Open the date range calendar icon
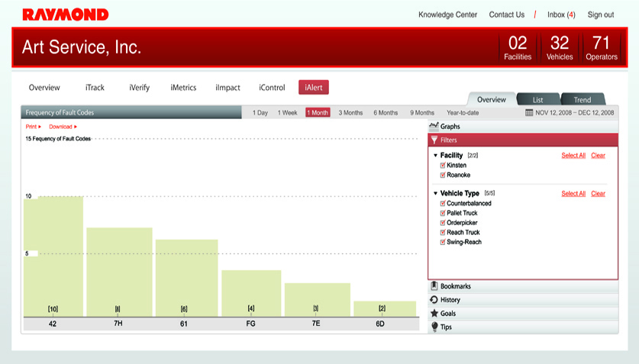The height and width of the screenshot is (364, 639). pyautogui.click(x=529, y=113)
